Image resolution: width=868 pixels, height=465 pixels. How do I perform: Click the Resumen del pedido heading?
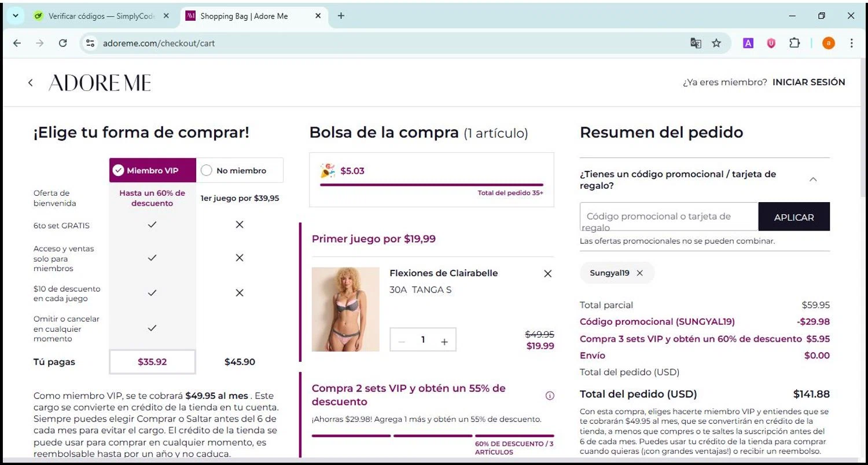coord(661,133)
